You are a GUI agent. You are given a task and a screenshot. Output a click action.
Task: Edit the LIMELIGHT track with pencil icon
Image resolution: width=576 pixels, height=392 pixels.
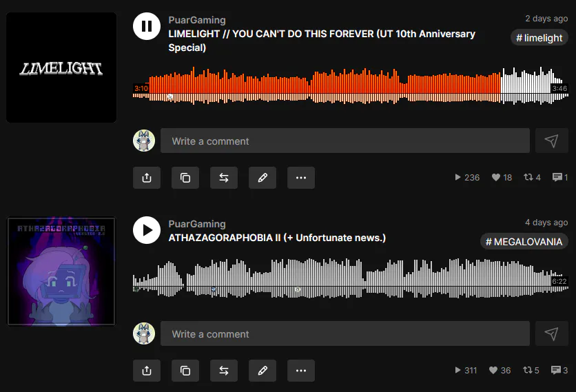(x=263, y=178)
